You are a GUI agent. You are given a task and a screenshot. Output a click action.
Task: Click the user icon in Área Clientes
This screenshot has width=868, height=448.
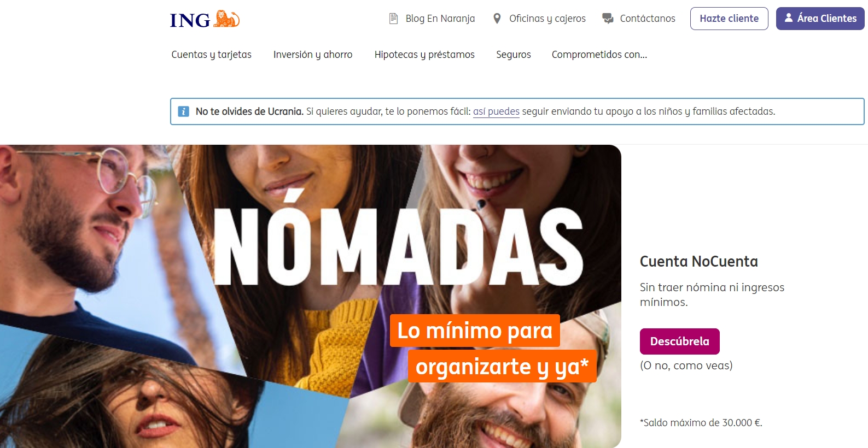[788, 18]
